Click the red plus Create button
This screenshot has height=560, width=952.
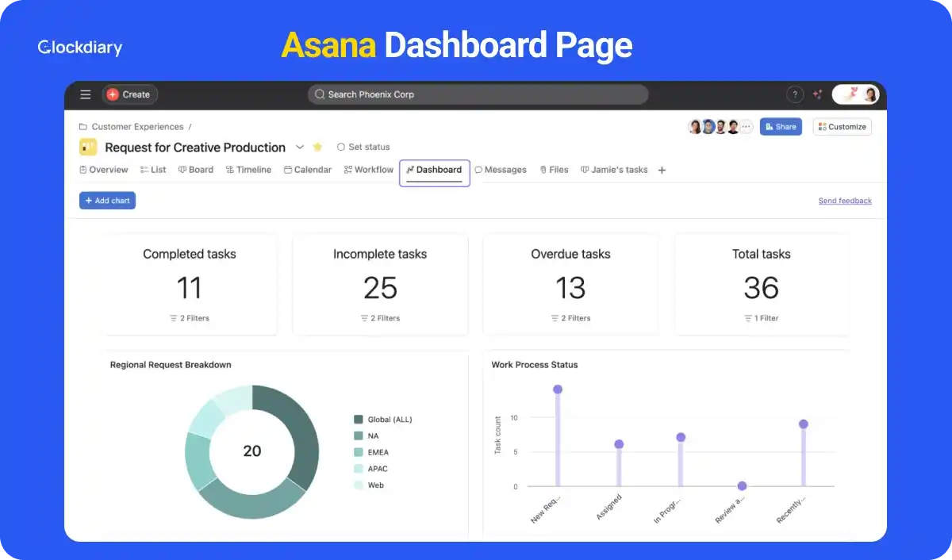(x=130, y=94)
